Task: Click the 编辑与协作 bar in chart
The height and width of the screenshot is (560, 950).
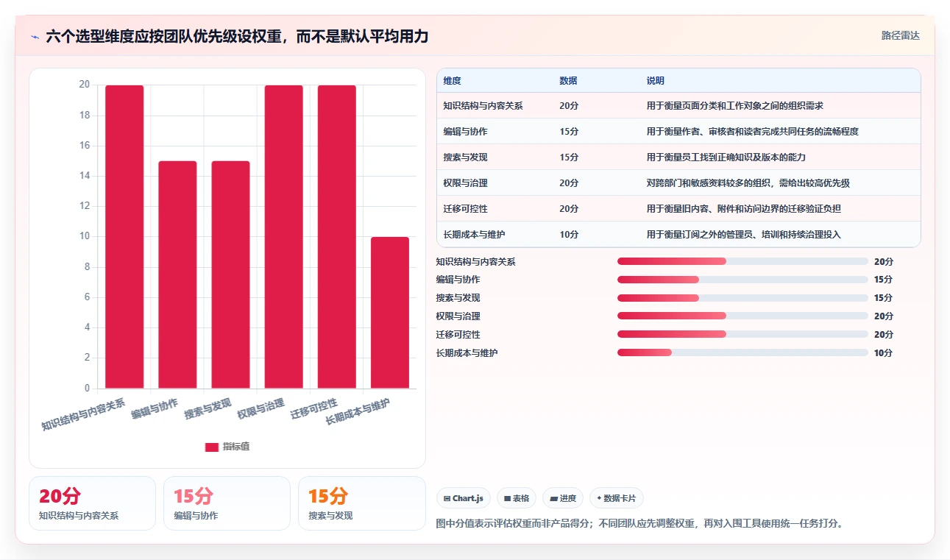Action: [177, 274]
